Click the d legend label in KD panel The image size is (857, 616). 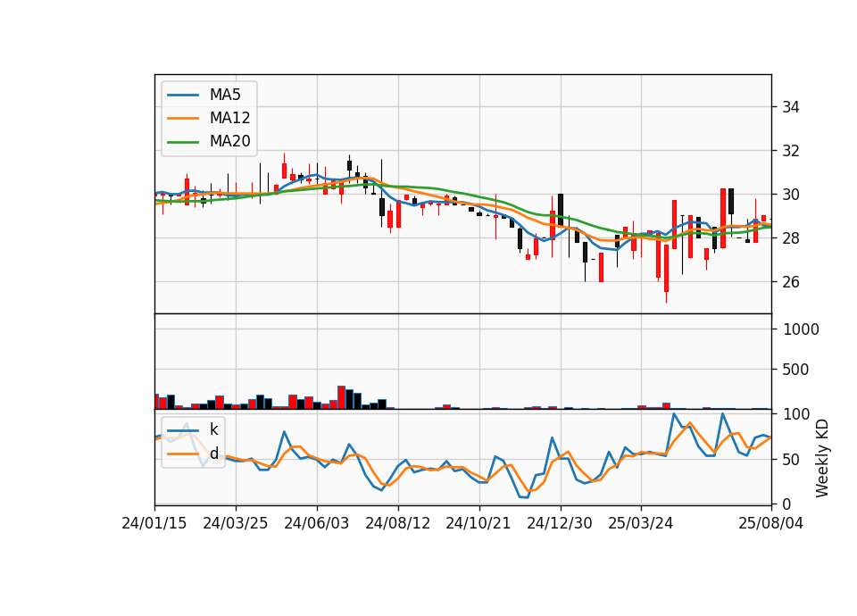[x=213, y=454]
